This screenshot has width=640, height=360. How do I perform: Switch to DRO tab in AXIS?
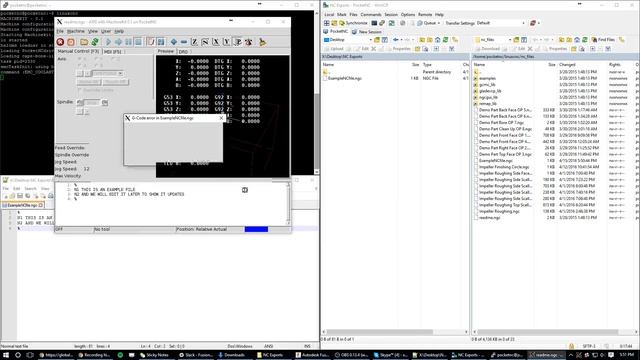click(x=183, y=52)
